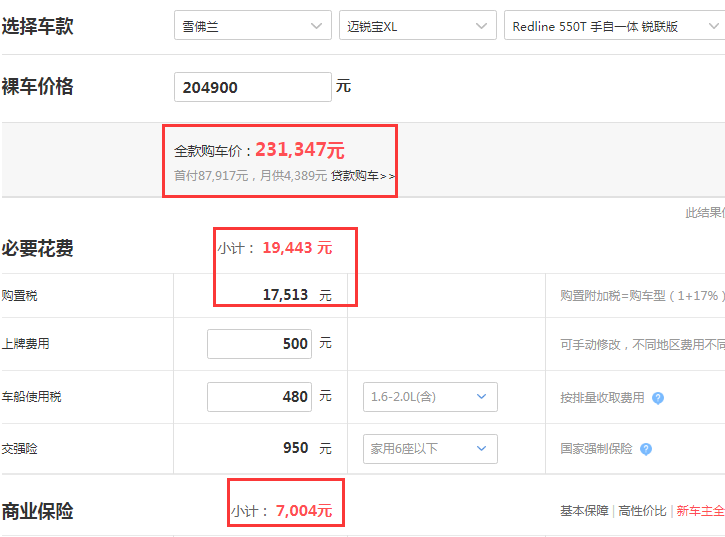Open the Redline 550T trim dropdown
The width and height of the screenshot is (725, 537).
614,25
